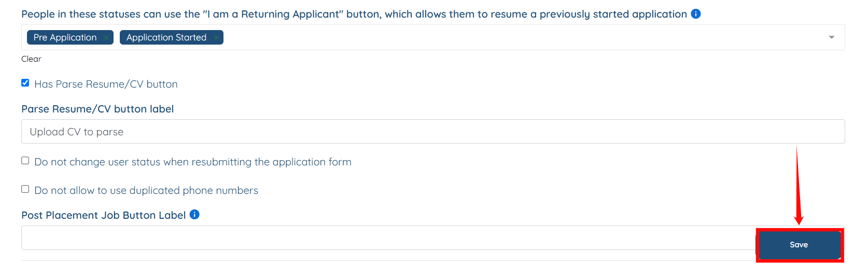Remove the Application Started status tag
This screenshot has width=868, height=267.
216,37
